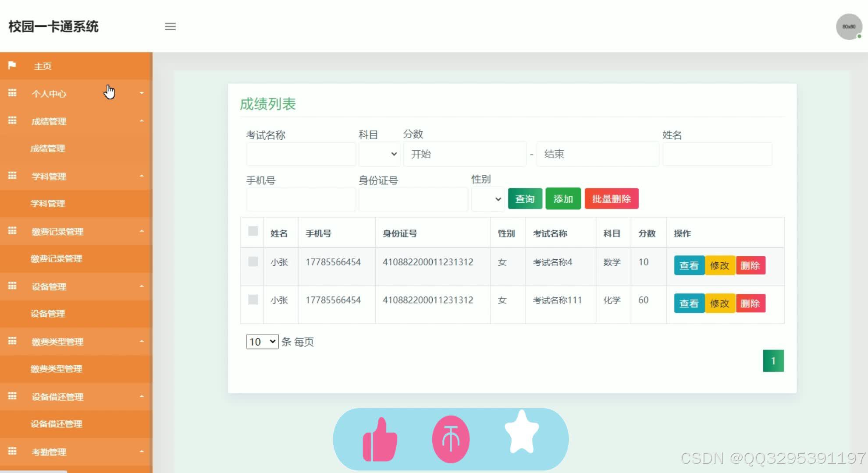Click the 校园一卡通系统 title
Screen dimensions: 868x473
pyautogui.click(x=53, y=27)
